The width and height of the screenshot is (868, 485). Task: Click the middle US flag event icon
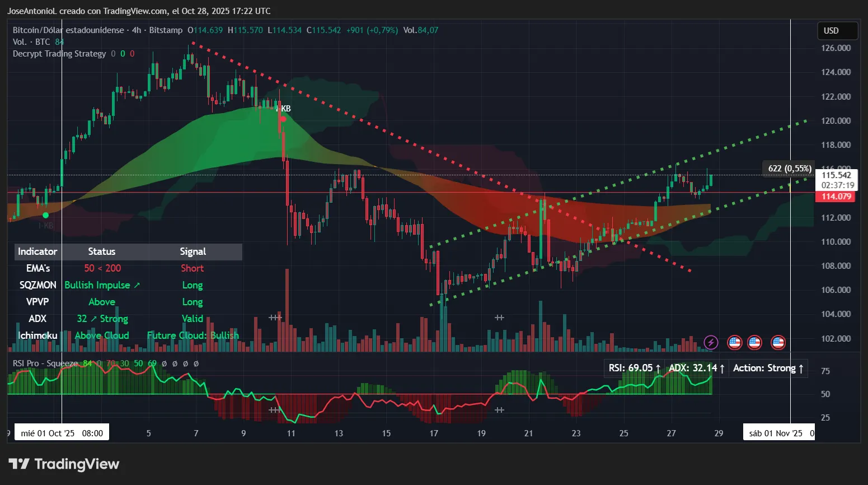[x=754, y=342]
